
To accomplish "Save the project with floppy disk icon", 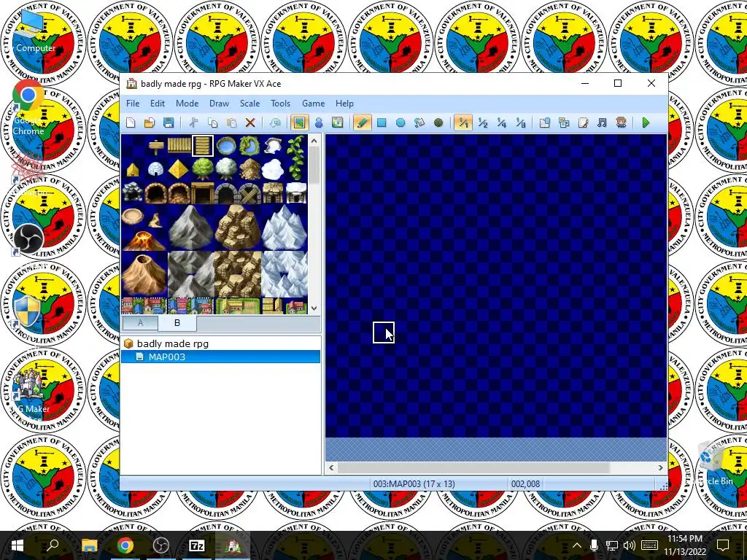I will 169,122.
